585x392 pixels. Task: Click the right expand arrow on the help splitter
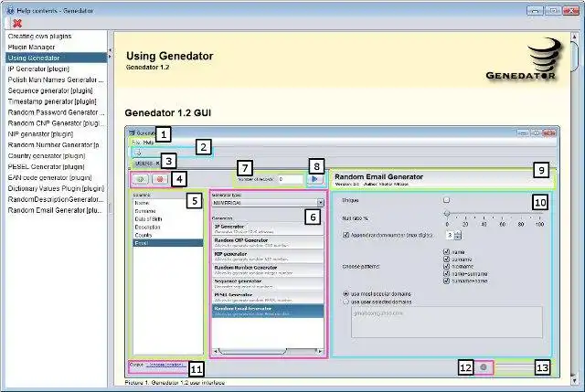pos(110,57)
